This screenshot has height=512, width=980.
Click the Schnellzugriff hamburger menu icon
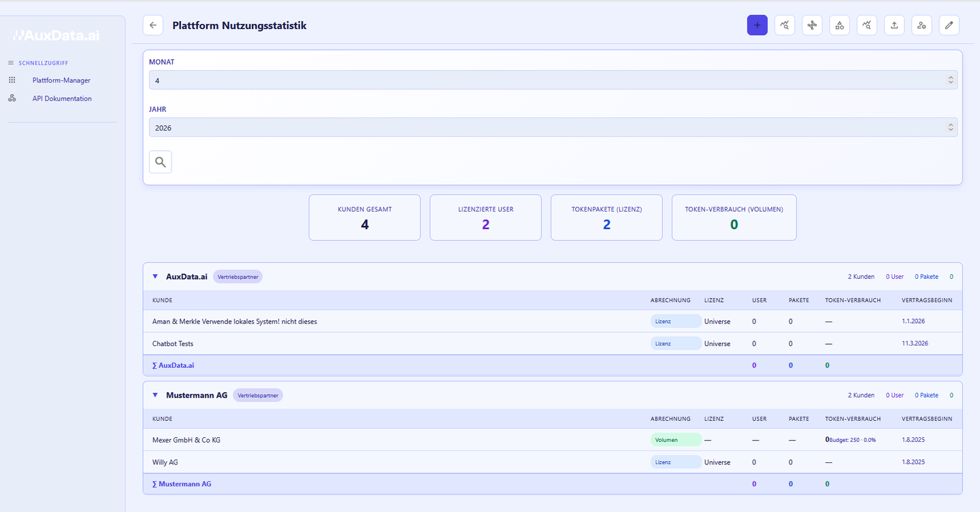point(11,63)
